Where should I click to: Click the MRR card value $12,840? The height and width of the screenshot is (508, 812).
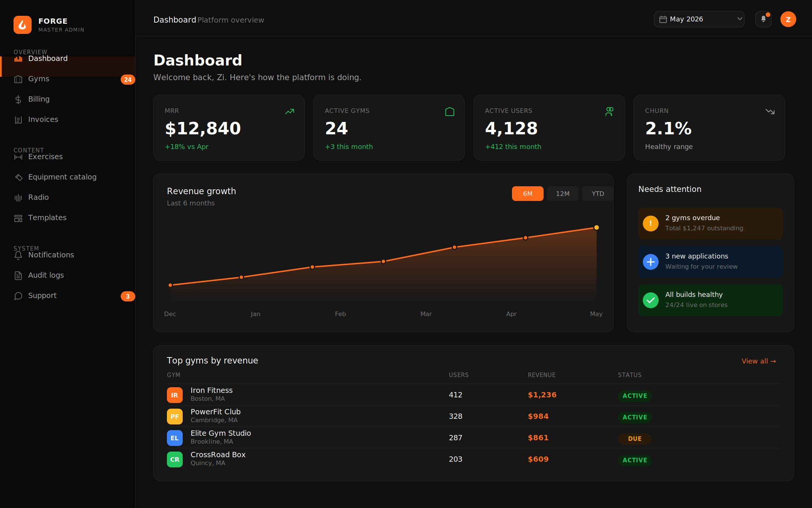point(203,129)
